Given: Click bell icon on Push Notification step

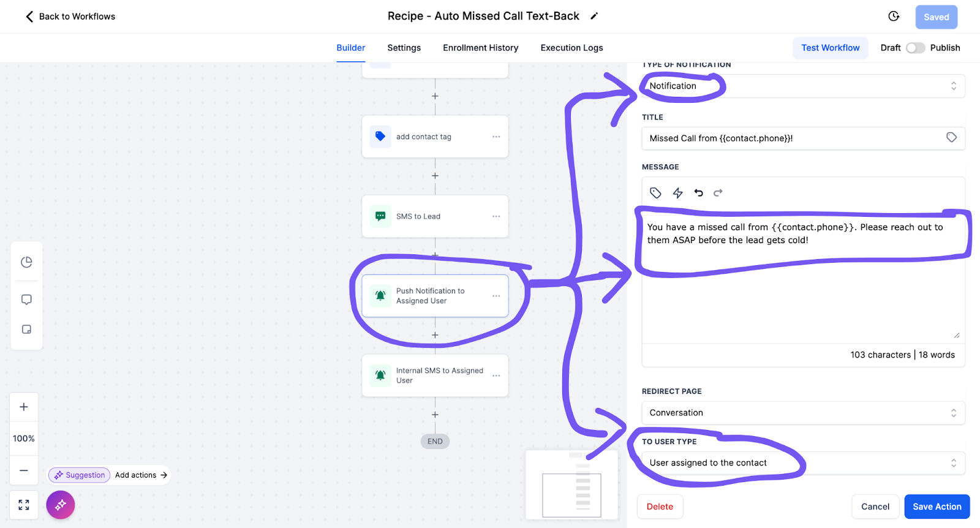Looking at the screenshot, I should click(380, 296).
